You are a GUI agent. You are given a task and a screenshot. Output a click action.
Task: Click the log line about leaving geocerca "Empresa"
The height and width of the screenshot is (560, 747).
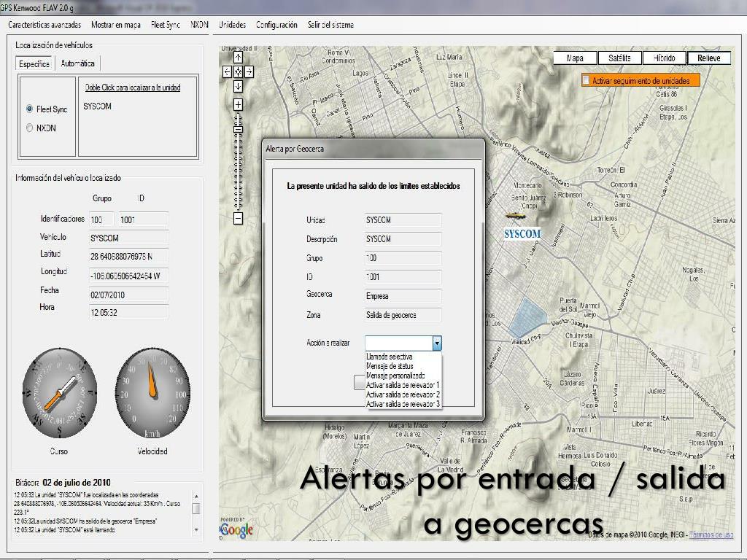85,521
